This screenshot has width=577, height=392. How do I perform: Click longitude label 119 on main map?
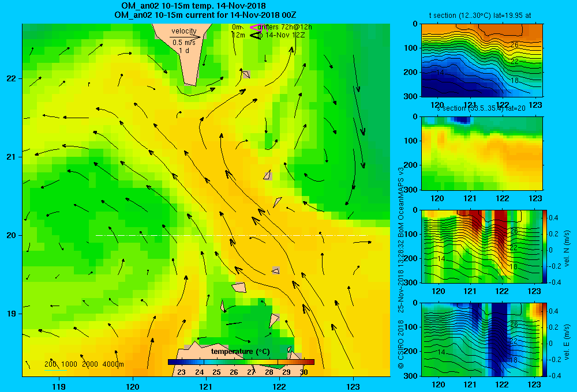(x=59, y=386)
